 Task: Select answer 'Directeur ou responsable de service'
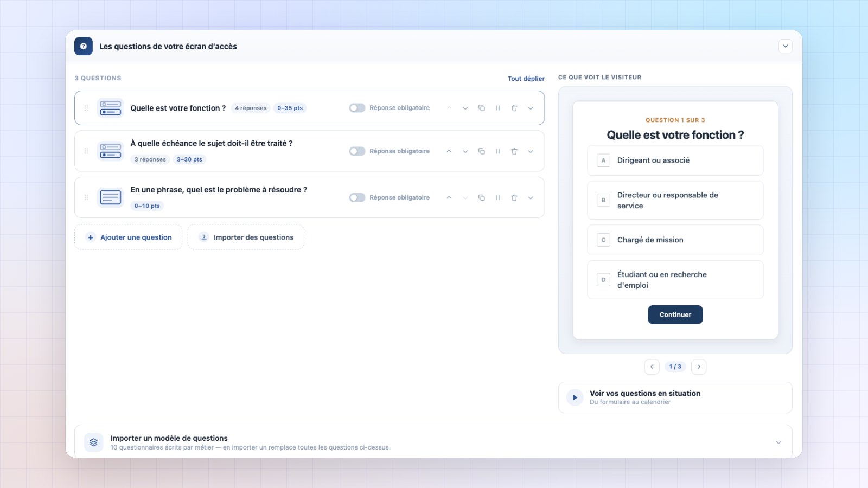(675, 200)
